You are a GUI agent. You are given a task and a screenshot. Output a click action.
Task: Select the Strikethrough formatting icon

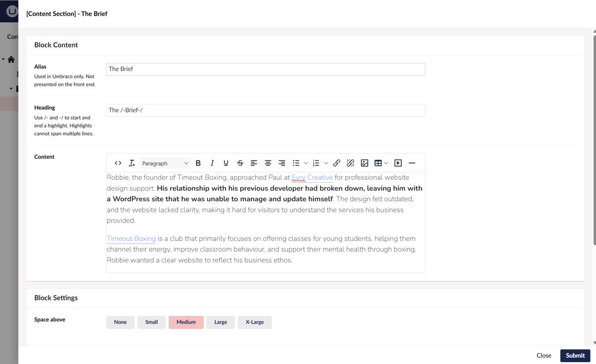240,163
